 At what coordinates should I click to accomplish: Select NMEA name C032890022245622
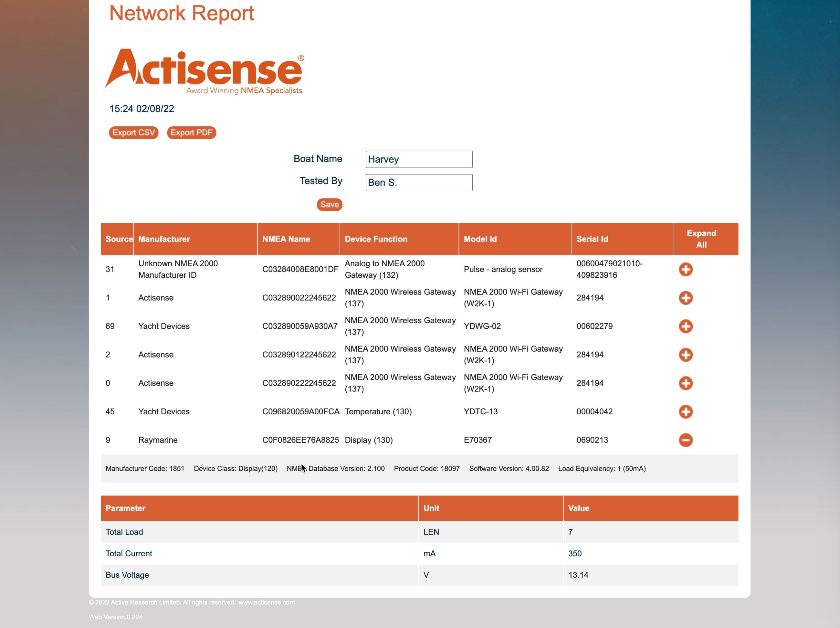(299, 298)
